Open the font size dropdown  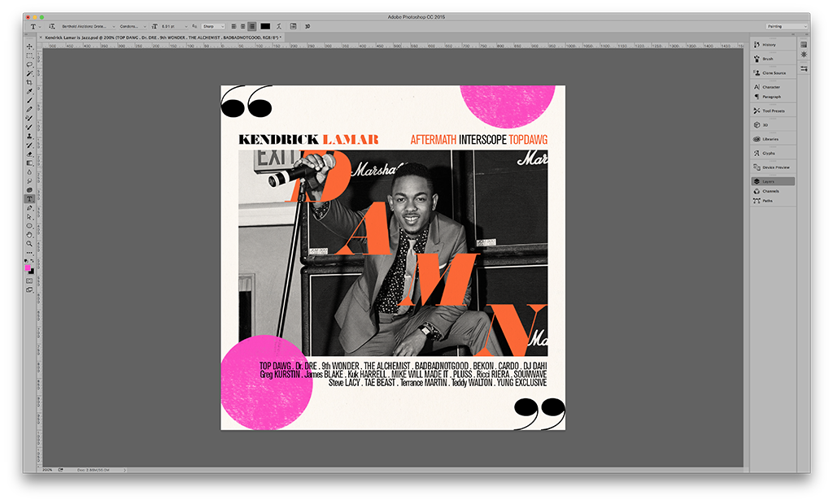(x=174, y=26)
